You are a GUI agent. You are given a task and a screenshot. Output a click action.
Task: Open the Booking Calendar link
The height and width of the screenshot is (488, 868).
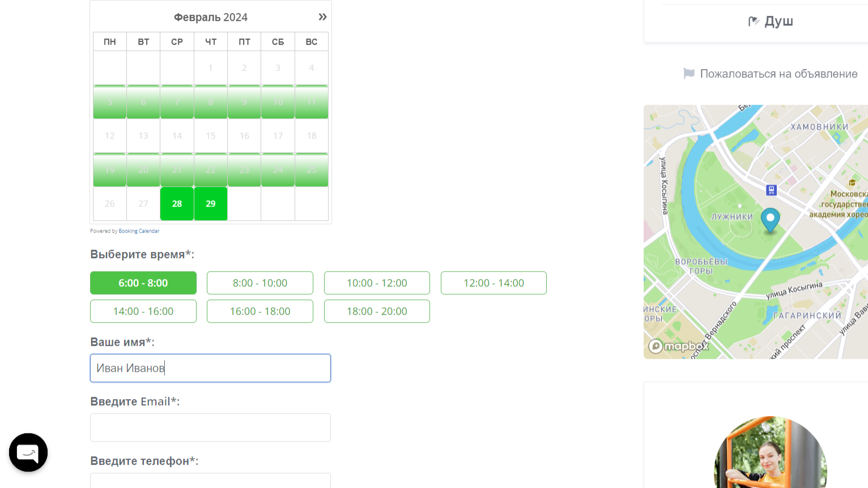click(139, 231)
